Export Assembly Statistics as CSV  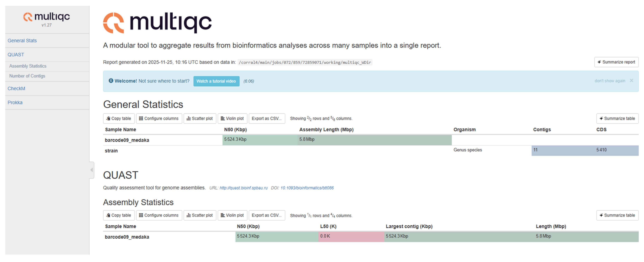(267, 215)
